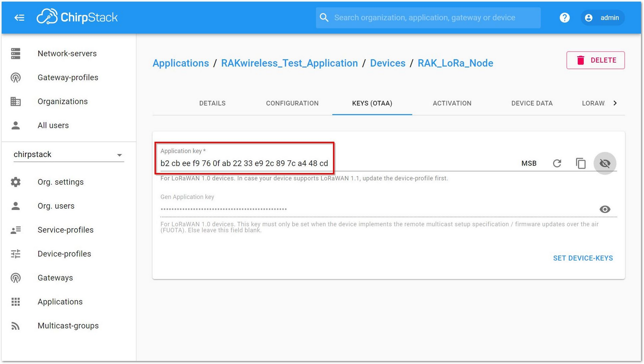Click the admin user avatar icon

tap(589, 18)
